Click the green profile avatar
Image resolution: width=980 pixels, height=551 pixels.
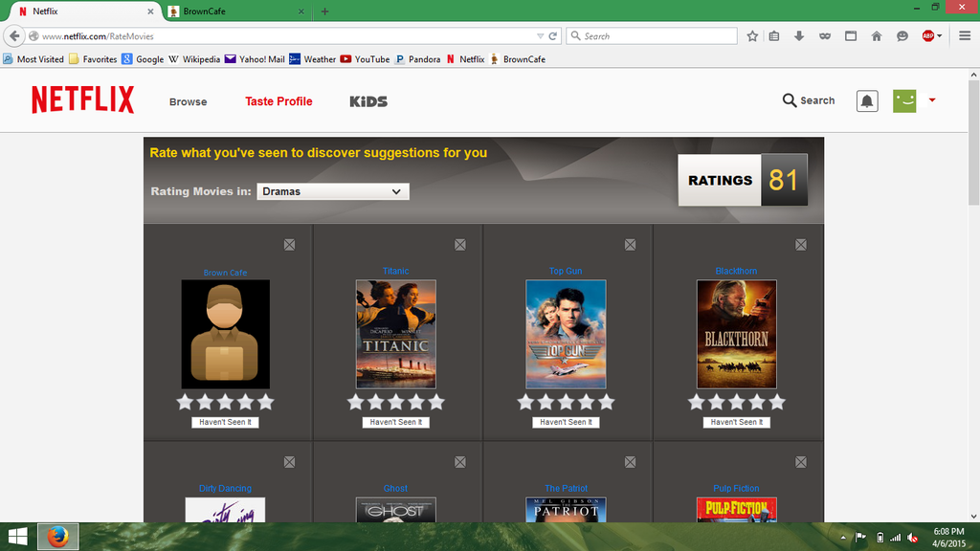[x=904, y=100]
